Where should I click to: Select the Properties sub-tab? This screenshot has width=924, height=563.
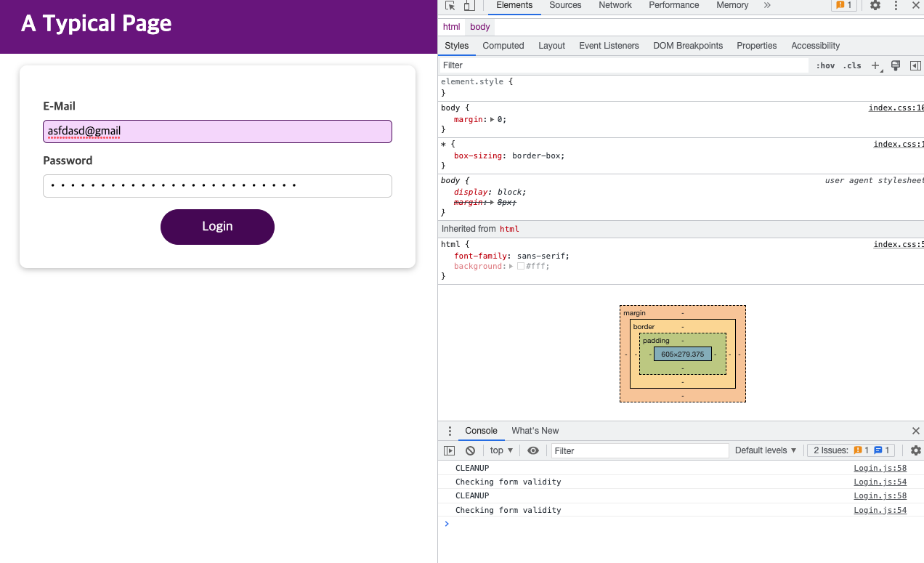pos(756,46)
